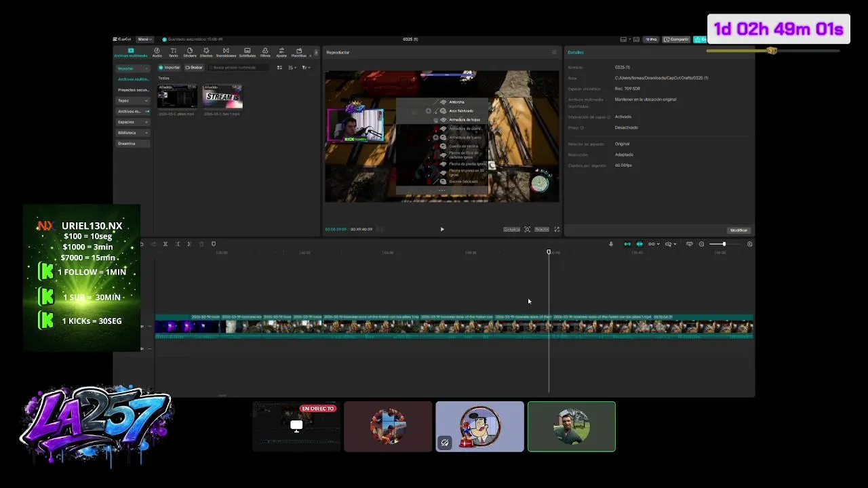
Task: Click the delete-left trim tool in timeline toolbar
Action: tap(177, 244)
